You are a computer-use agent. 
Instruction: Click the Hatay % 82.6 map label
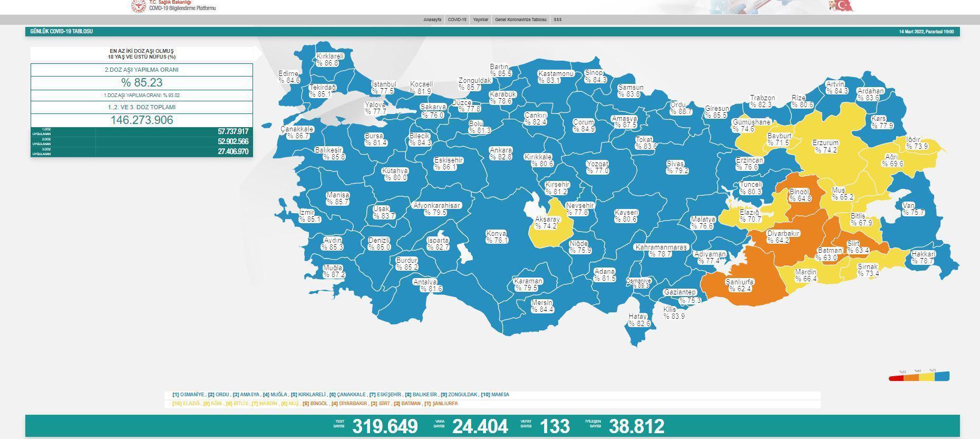click(x=639, y=320)
